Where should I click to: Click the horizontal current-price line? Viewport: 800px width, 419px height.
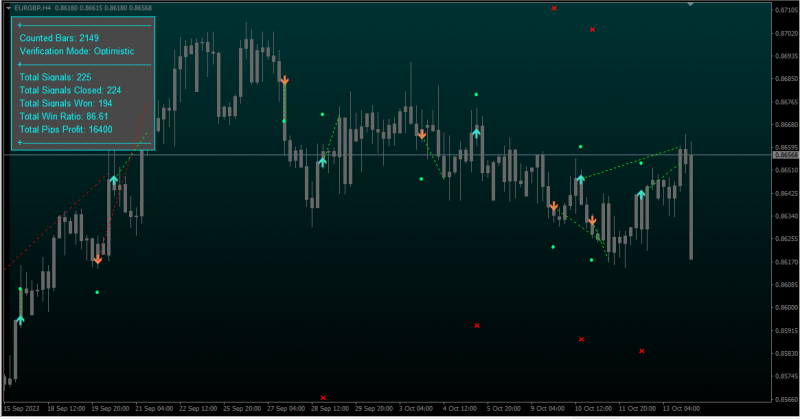click(388, 155)
